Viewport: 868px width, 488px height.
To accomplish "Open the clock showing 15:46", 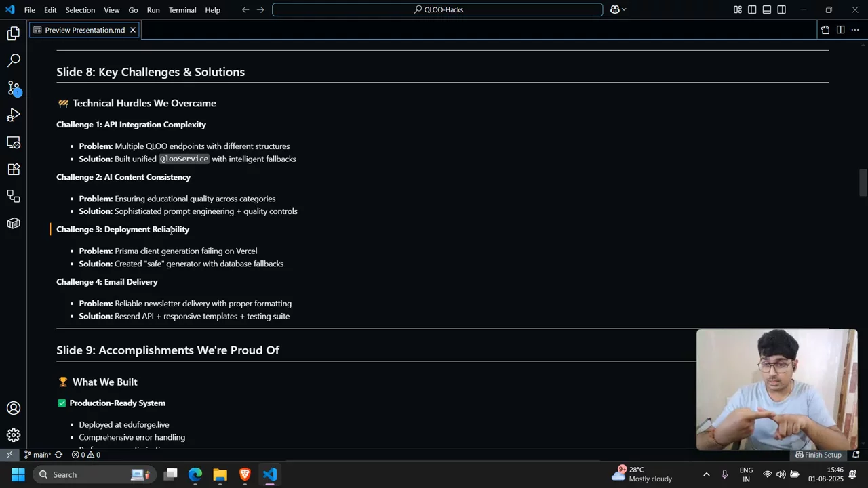I will tap(825, 474).
